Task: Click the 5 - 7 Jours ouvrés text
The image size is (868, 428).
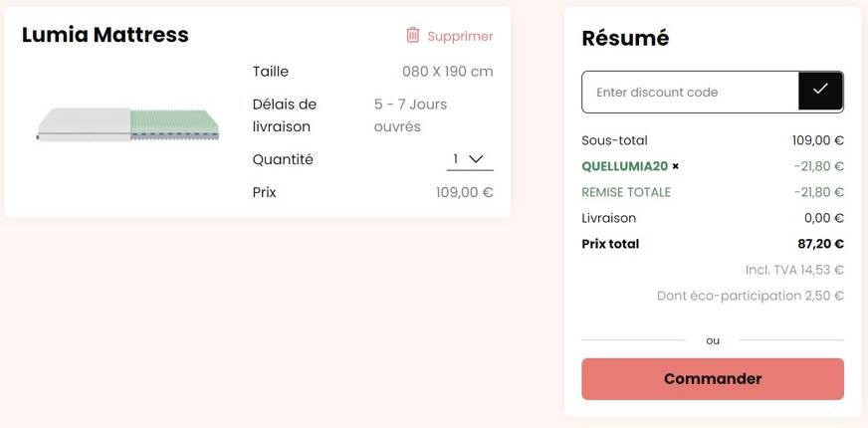Action: pyautogui.click(x=410, y=115)
